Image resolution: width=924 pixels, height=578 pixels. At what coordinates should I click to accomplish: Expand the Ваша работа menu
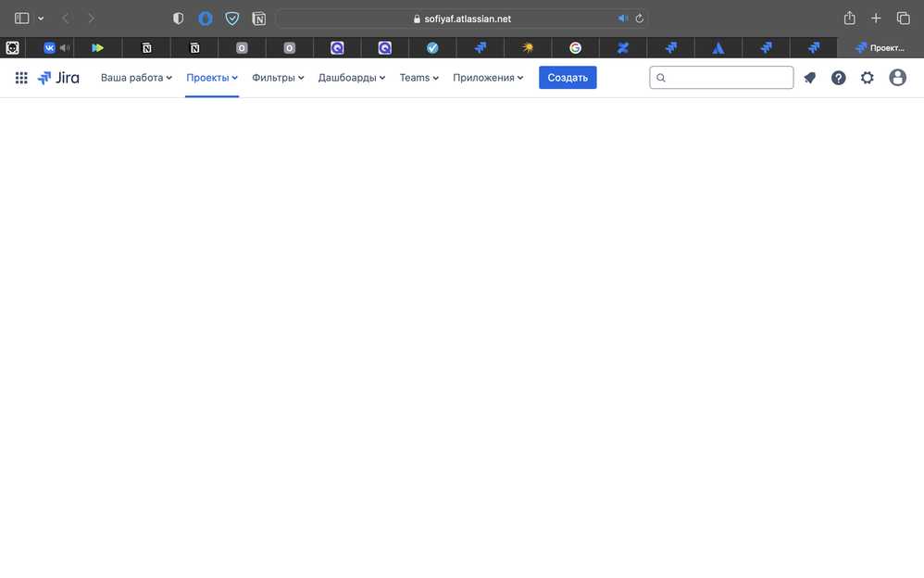[x=136, y=78]
